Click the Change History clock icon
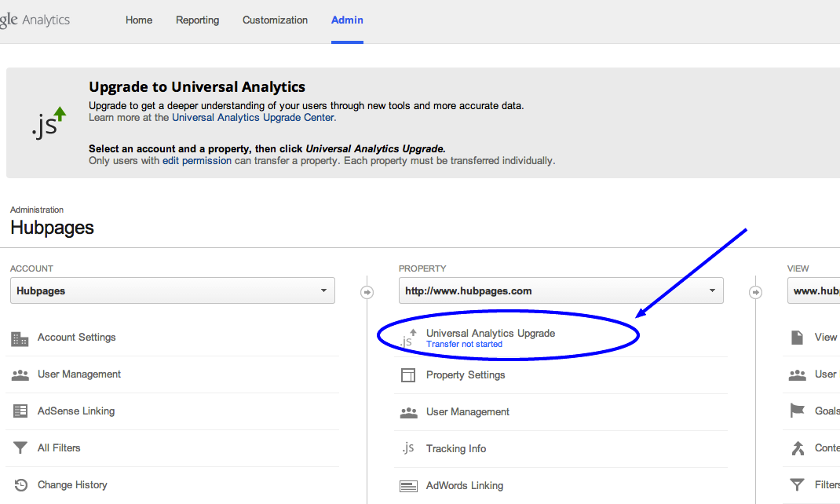Image resolution: width=840 pixels, height=504 pixels. point(21,485)
